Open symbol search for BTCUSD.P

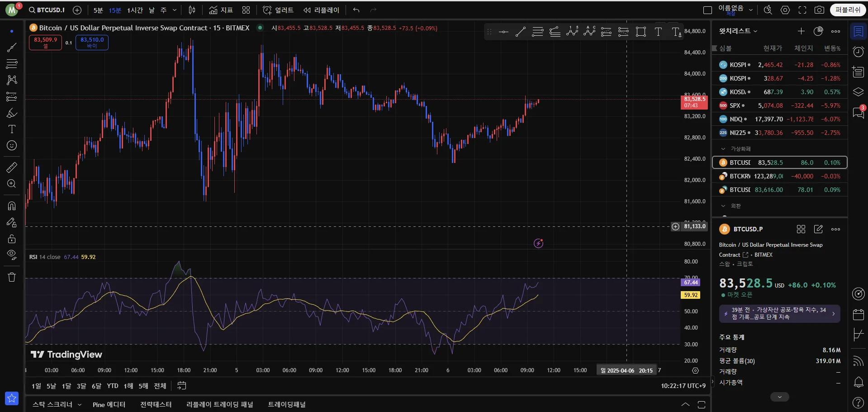point(47,10)
